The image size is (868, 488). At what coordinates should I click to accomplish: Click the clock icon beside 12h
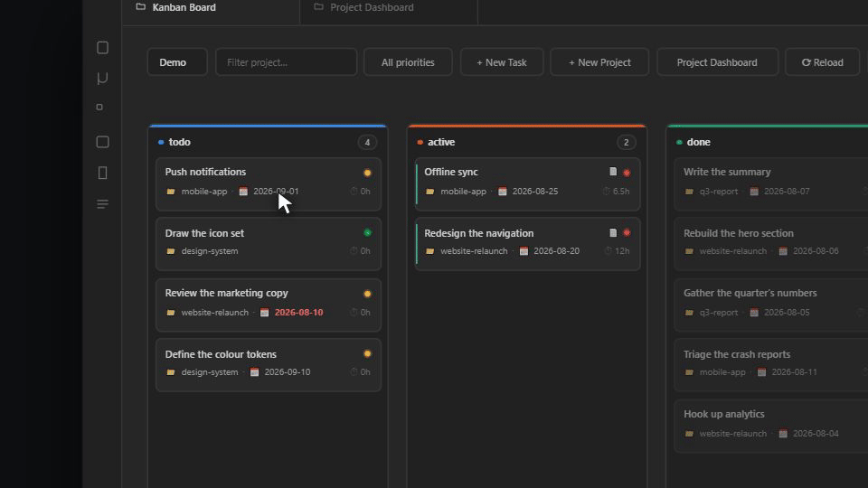[x=609, y=250]
